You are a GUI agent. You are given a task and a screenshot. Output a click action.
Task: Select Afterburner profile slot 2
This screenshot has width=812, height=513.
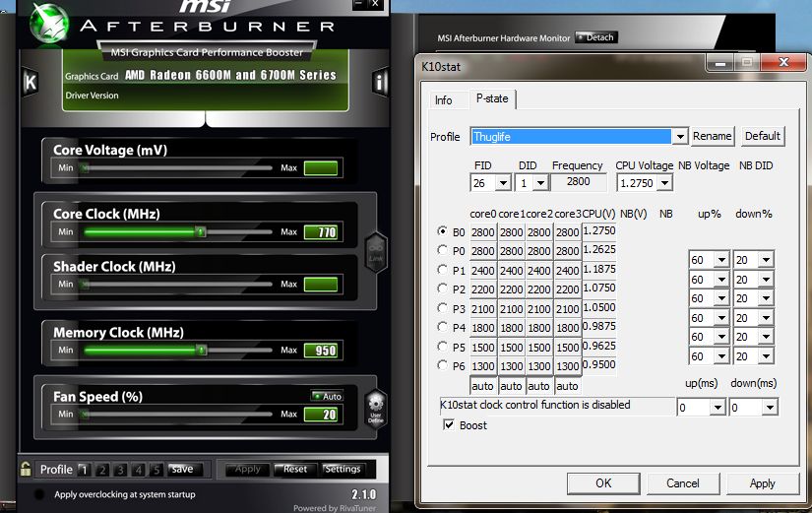tap(102, 470)
